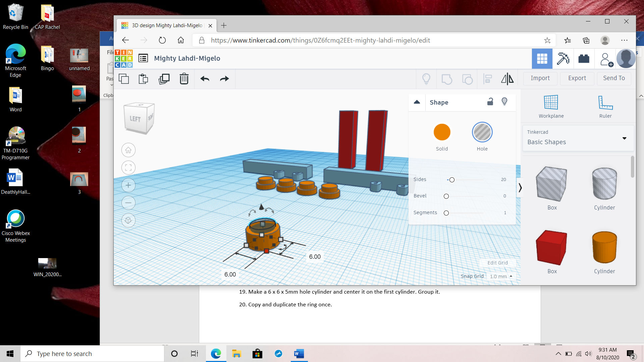Click the Paste icon in Tinkercad toolbar
Image resolution: width=644 pixels, height=362 pixels.
click(144, 79)
